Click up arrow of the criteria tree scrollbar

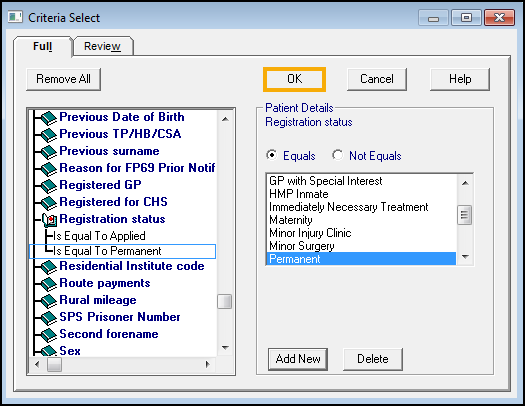(x=225, y=119)
